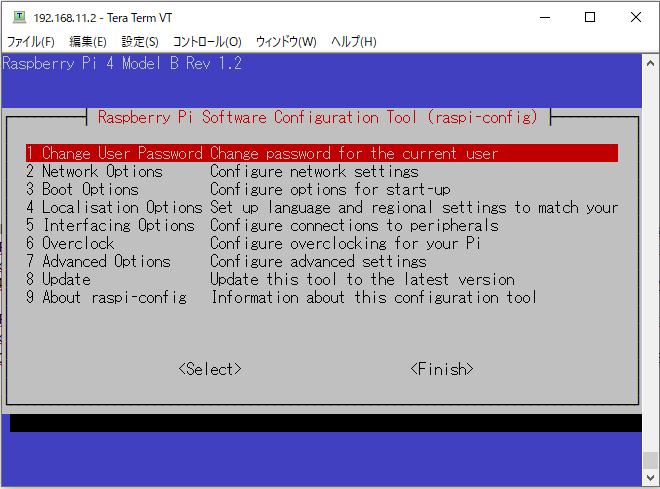The width and height of the screenshot is (660, 489).
Task: Click 'Update this tool to the latest version' text
Action: tap(362, 279)
